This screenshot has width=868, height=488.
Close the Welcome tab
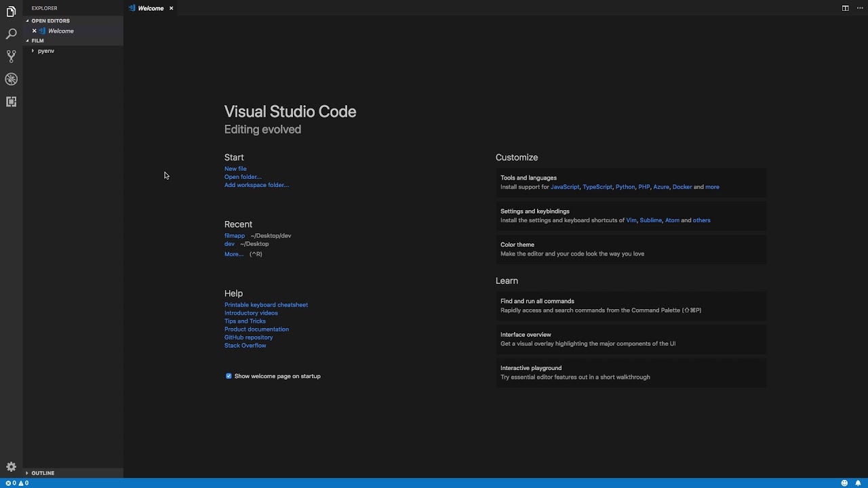click(x=171, y=8)
